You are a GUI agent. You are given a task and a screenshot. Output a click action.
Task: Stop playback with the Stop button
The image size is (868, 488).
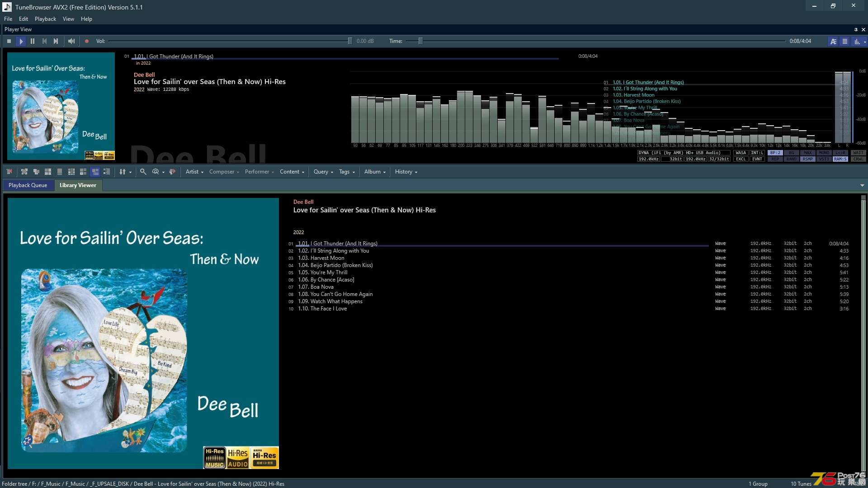[9, 41]
